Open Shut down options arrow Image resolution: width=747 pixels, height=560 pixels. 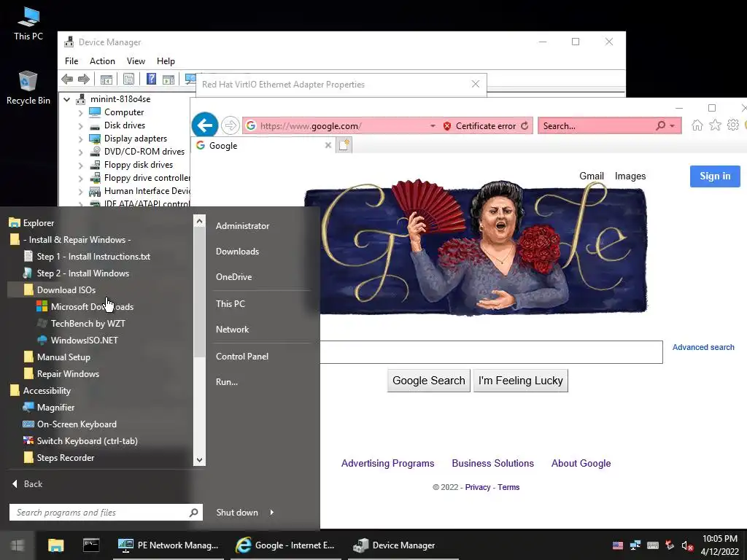click(x=271, y=513)
